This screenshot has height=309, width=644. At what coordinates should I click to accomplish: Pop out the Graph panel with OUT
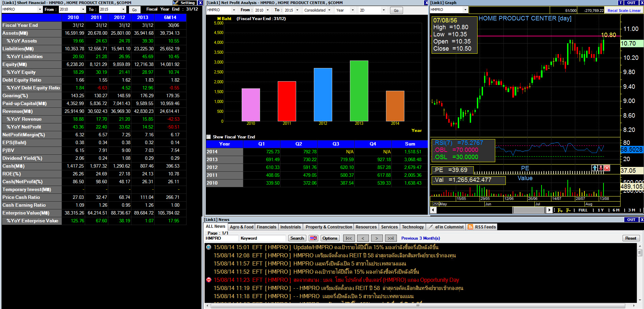tap(631, 3)
